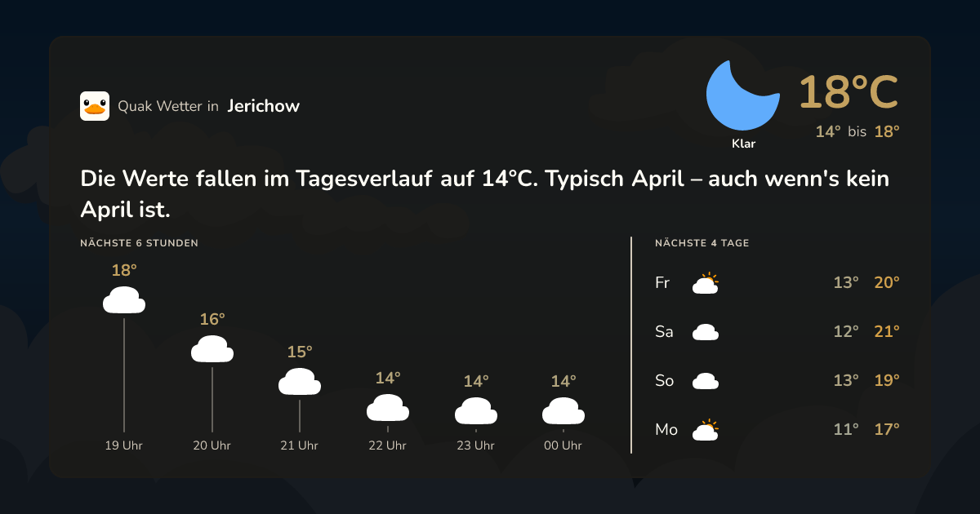Image resolution: width=980 pixels, height=514 pixels.
Task: Click the 'Klar' condition label
Action: click(743, 144)
